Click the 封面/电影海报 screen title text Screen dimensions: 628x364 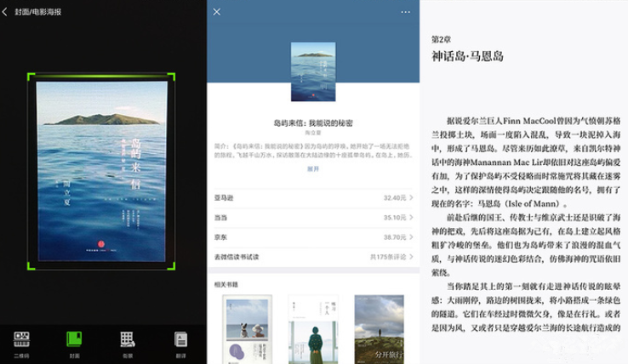(x=38, y=12)
